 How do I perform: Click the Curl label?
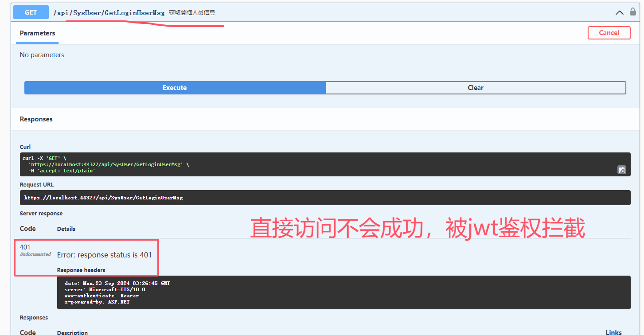click(x=25, y=147)
